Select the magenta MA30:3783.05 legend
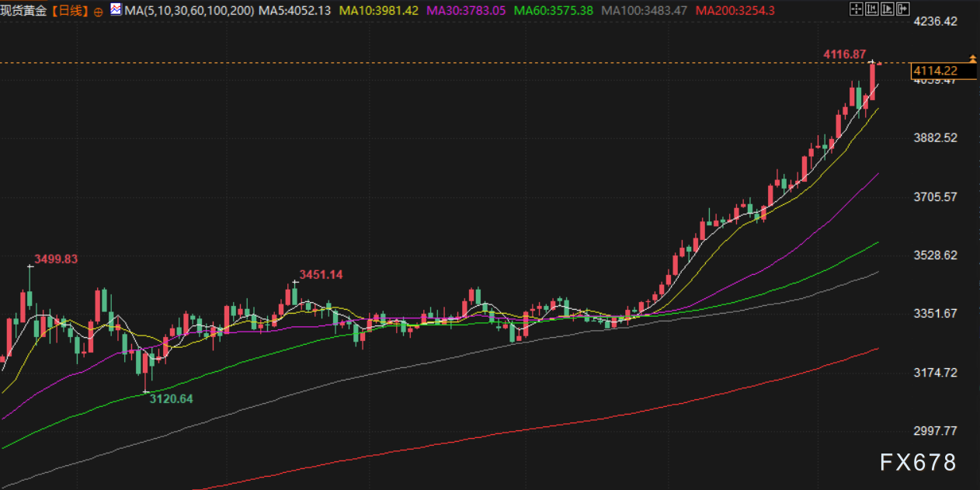The image size is (980, 490). tap(467, 11)
